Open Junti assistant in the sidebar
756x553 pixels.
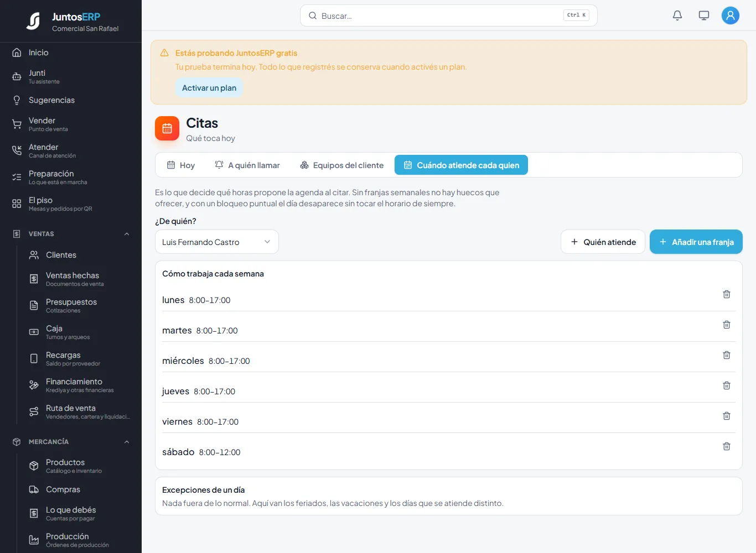coord(71,76)
